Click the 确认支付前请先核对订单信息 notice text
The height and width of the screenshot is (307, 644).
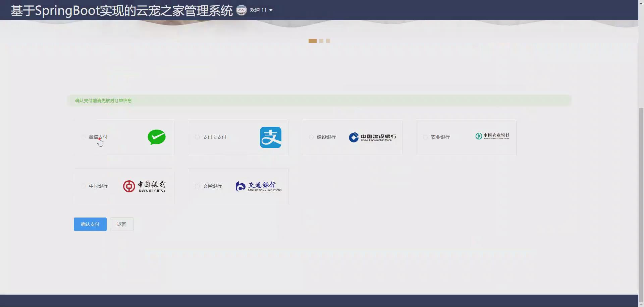tap(103, 101)
